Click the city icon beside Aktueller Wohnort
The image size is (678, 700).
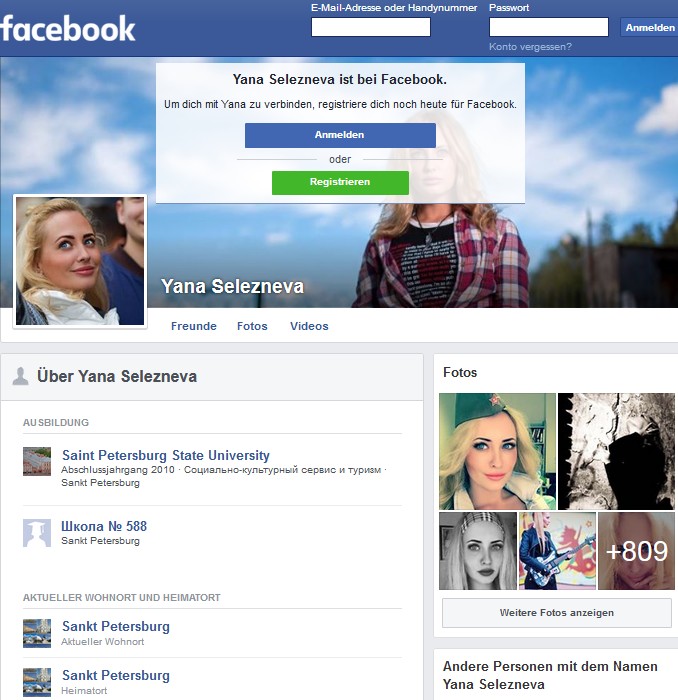point(37,633)
